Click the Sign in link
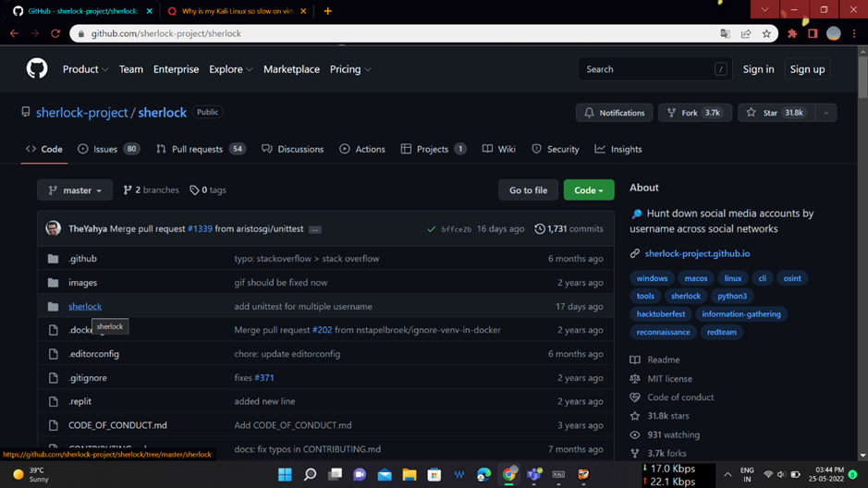This screenshot has height=488, width=868. click(x=758, y=69)
